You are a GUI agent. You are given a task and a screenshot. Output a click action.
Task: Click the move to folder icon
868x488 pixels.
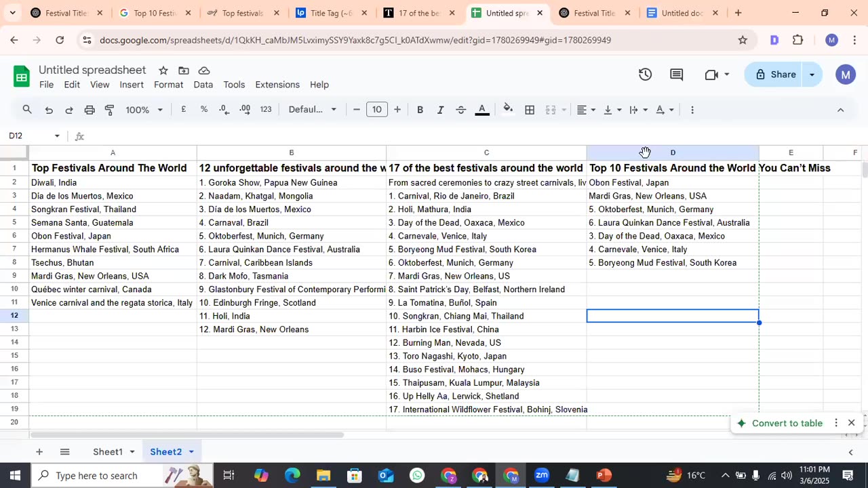click(x=184, y=70)
